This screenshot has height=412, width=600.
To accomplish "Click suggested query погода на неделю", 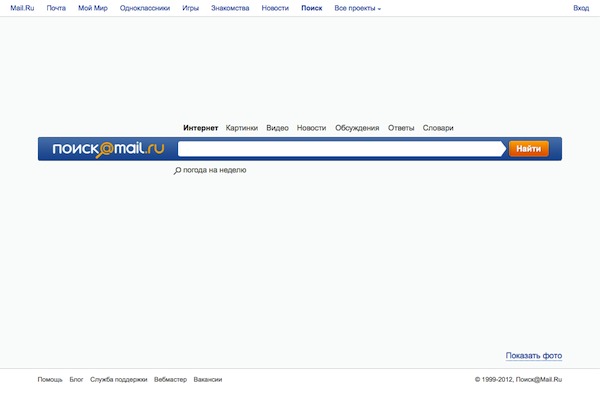I will 215,170.
